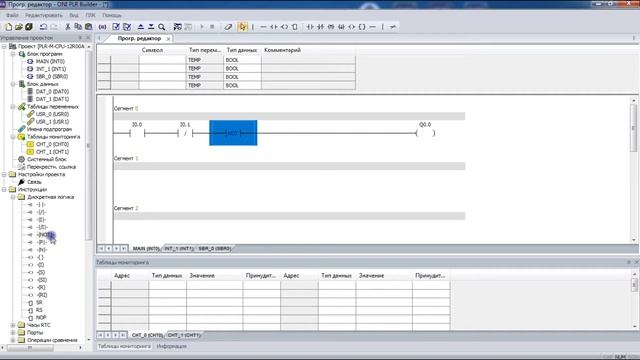Open the Файл menu
The height and width of the screenshot is (360, 640).
(12, 15)
